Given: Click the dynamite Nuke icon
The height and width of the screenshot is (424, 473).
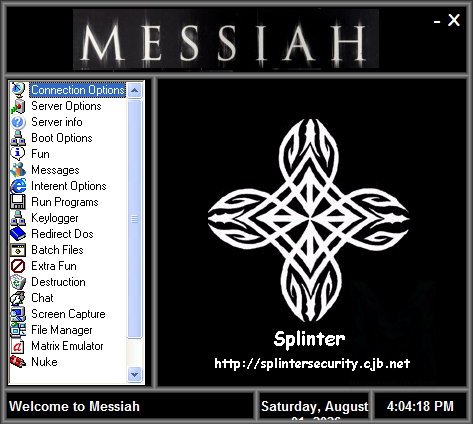Looking at the screenshot, I should coord(18,362).
